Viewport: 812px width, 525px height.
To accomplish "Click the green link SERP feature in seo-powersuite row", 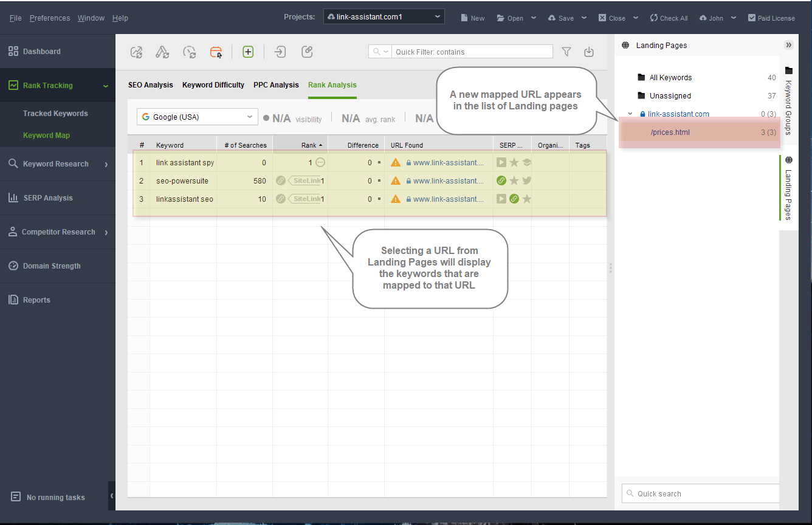I will click(x=501, y=181).
